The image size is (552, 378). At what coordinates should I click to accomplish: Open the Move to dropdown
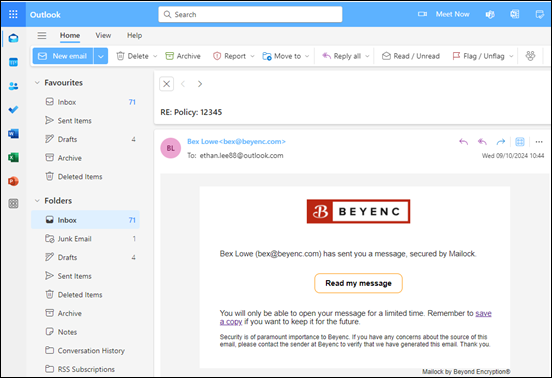click(x=286, y=56)
